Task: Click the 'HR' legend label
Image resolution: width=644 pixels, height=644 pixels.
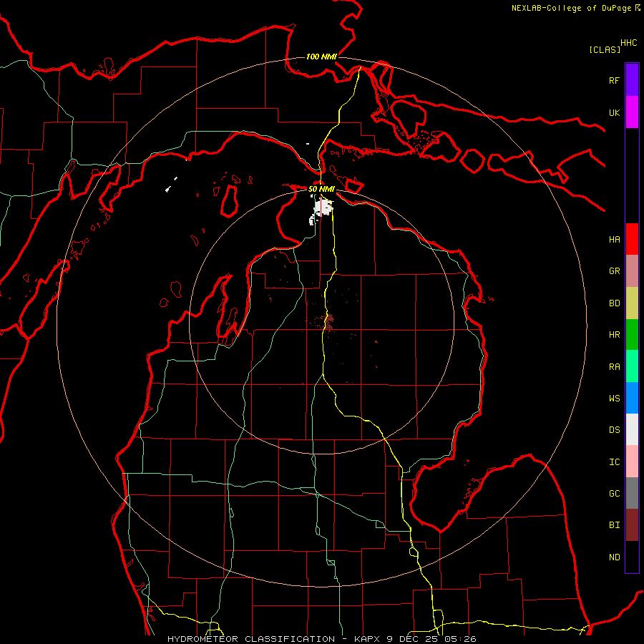Action: [x=614, y=335]
